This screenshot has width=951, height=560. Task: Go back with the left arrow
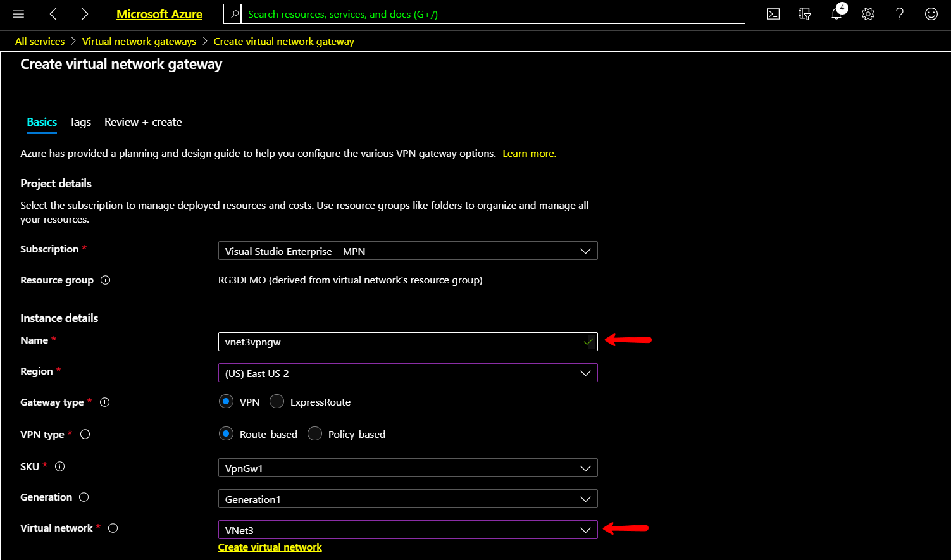point(53,14)
